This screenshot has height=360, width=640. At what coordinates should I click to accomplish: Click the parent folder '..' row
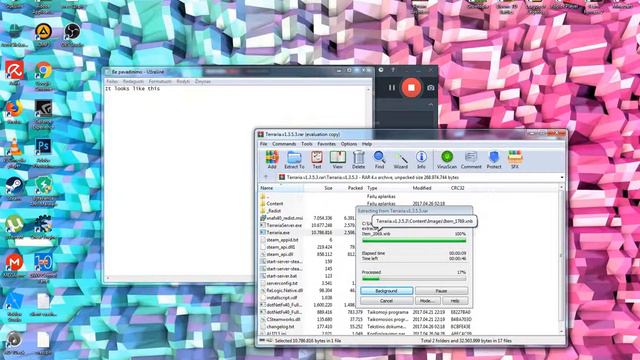pyautogui.click(x=268, y=196)
